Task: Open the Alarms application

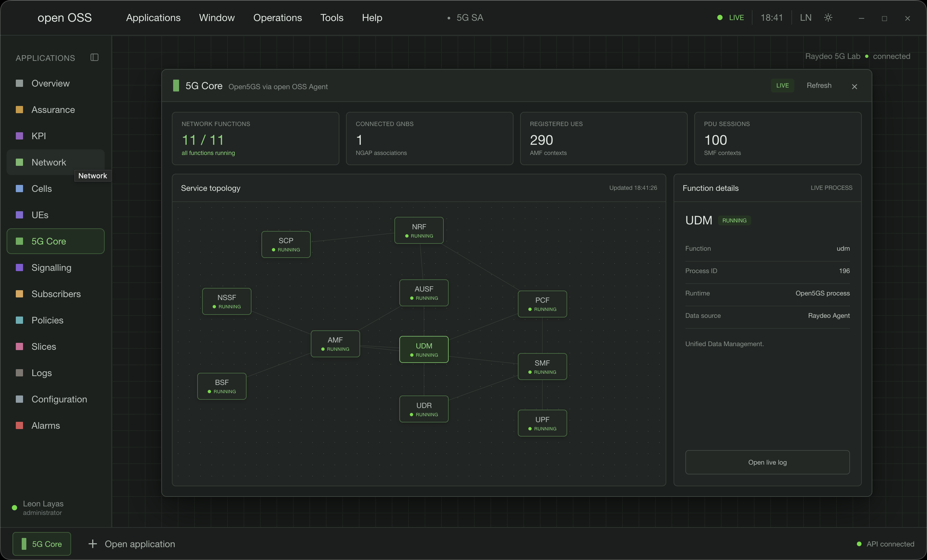Action: [56, 425]
